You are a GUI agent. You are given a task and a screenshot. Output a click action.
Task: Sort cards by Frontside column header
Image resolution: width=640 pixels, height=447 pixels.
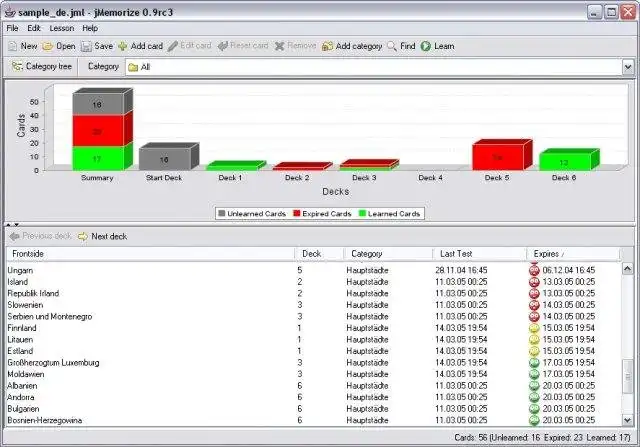pyautogui.click(x=150, y=254)
